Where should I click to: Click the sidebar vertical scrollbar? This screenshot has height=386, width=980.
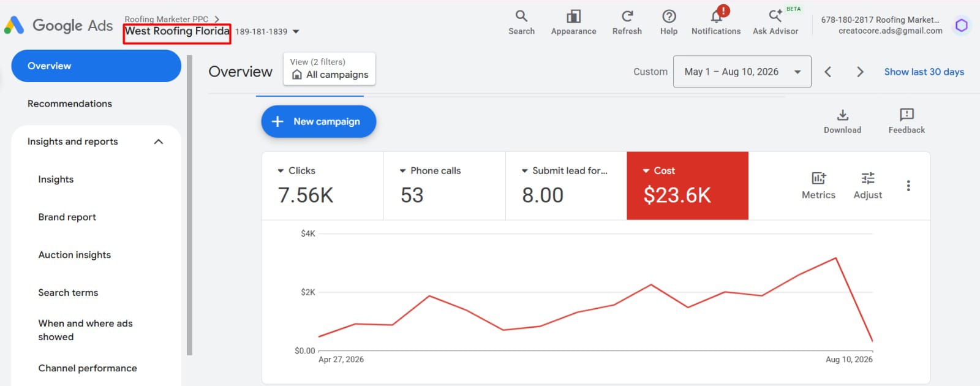(x=189, y=205)
